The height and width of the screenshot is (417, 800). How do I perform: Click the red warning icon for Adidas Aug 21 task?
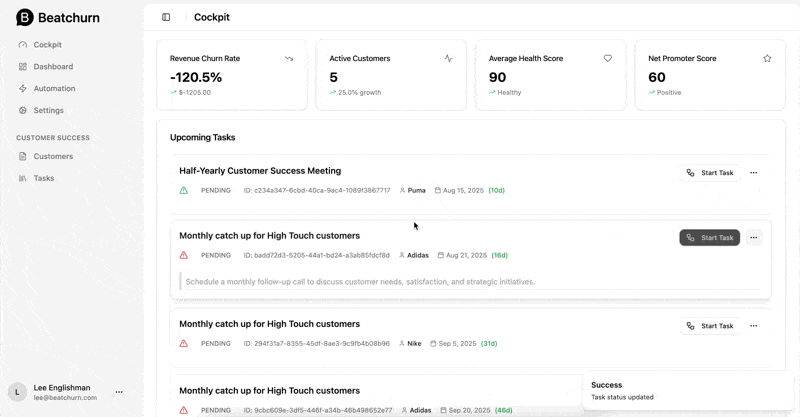(184, 255)
